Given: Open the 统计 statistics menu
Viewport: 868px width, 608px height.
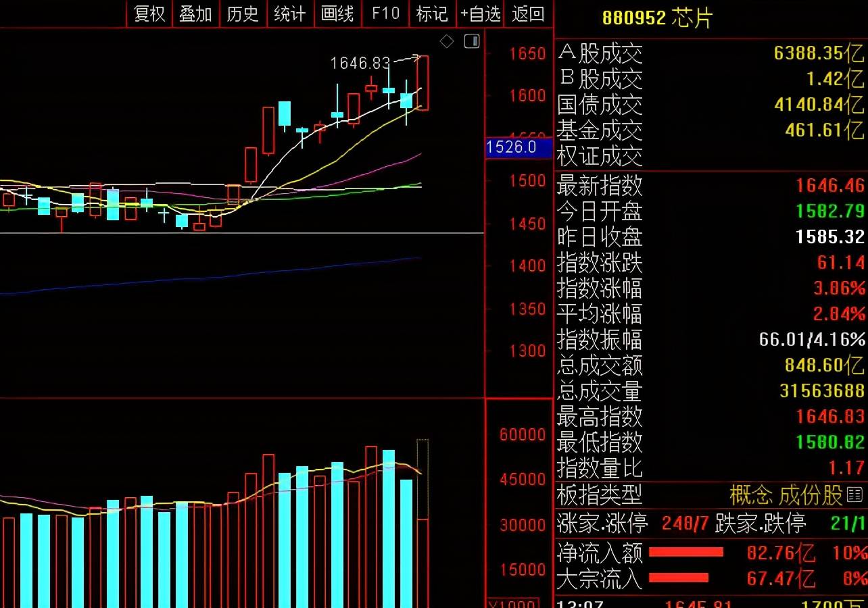Looking at the screenshot, I should [290, 14].
